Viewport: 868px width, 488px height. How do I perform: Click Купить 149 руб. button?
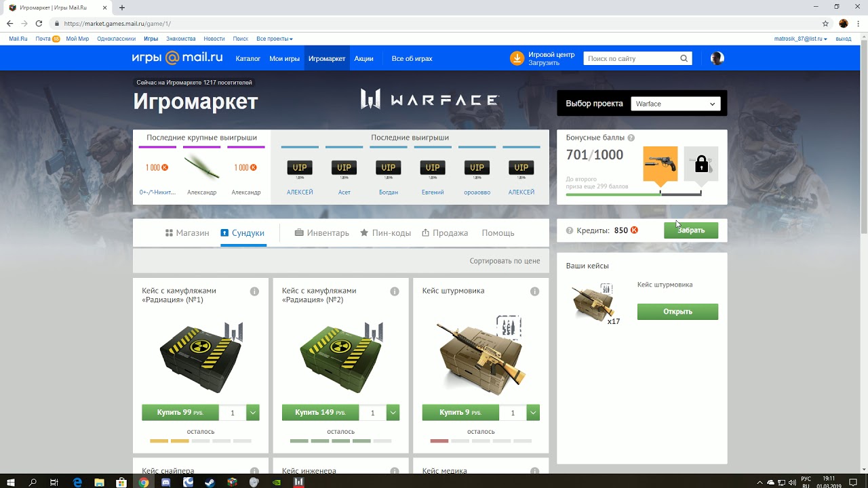(320, 412)
